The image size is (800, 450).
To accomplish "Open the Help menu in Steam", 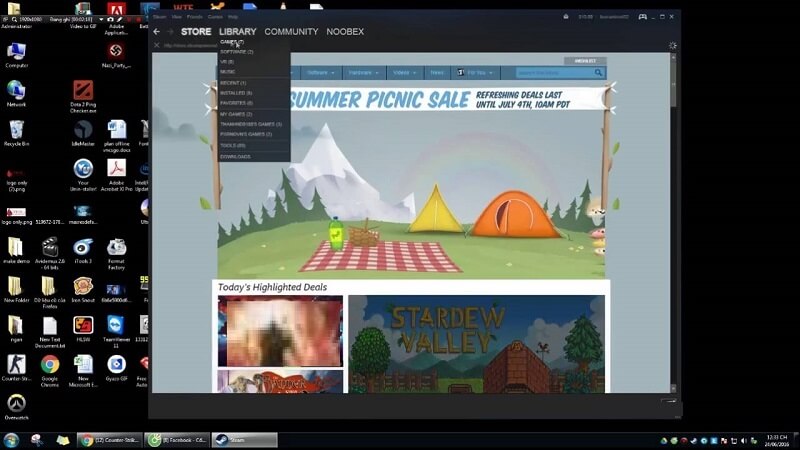I will 233,17.
